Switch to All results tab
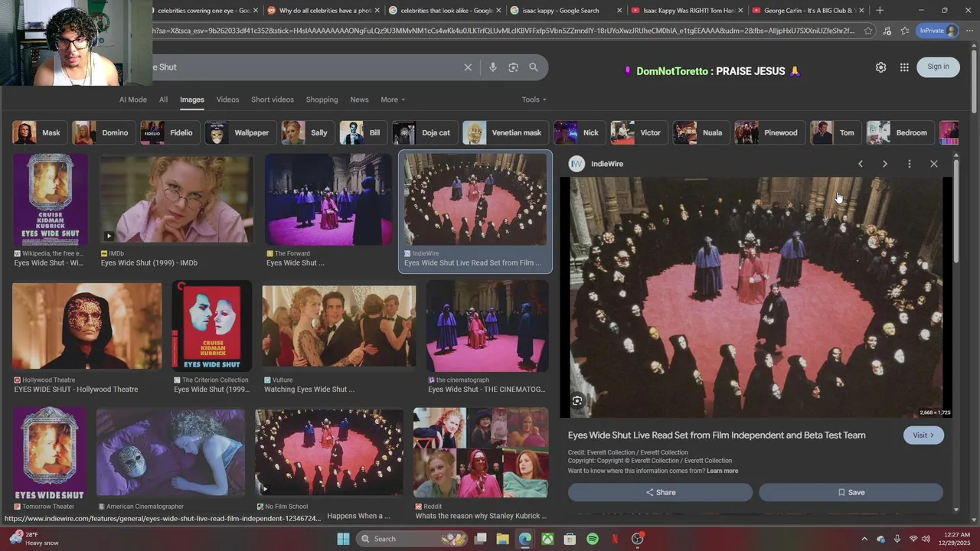 click(x=163, y=99)
